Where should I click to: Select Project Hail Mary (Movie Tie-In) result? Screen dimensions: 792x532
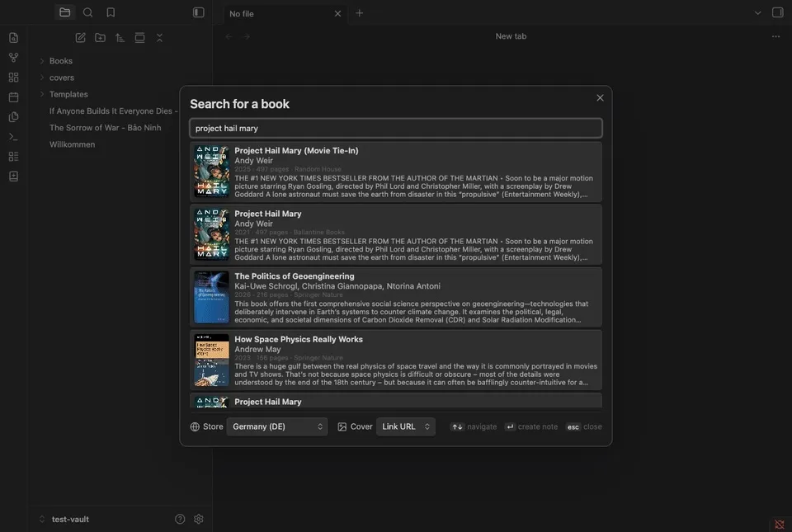pyautogui.click(x=395, y=172)
